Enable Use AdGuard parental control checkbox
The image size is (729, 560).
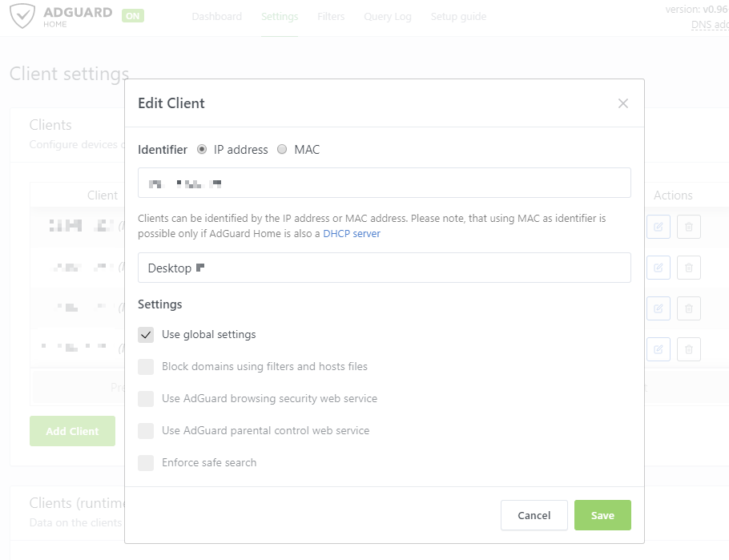pyautogui.click(x=146, y=430)
